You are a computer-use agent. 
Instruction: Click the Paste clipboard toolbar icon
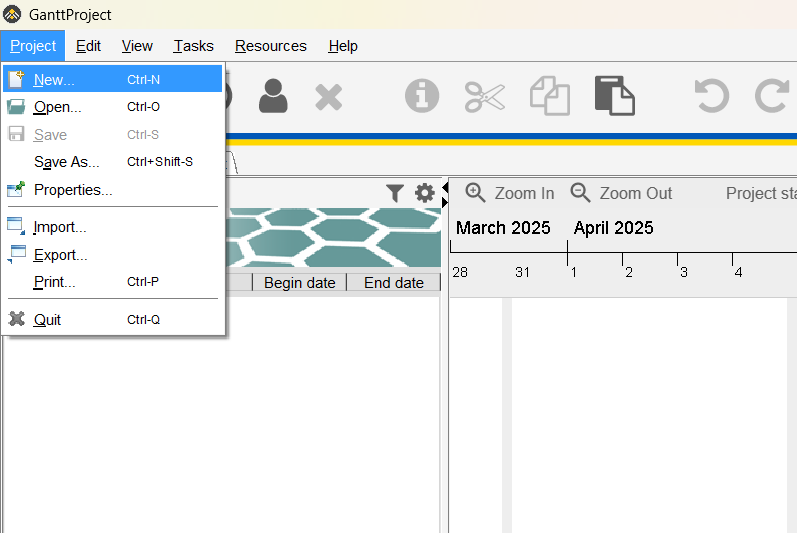tap(615, 96)
